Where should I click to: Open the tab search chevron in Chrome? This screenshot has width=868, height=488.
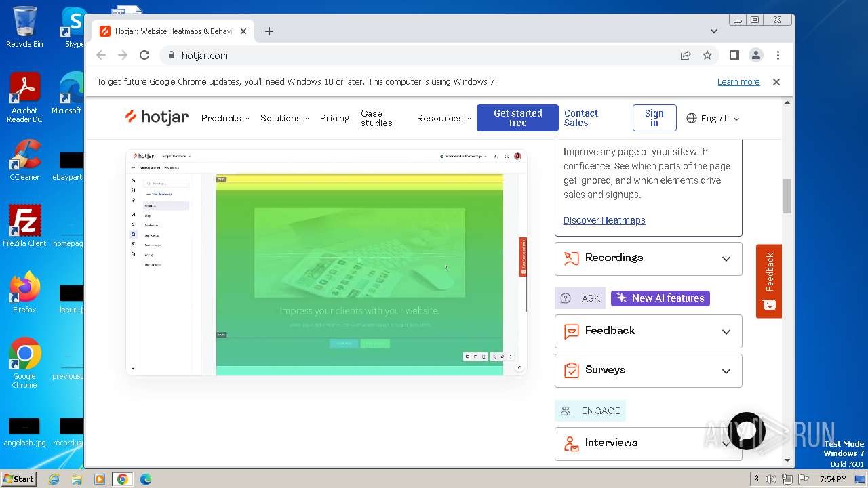click(x=714, y=31)
